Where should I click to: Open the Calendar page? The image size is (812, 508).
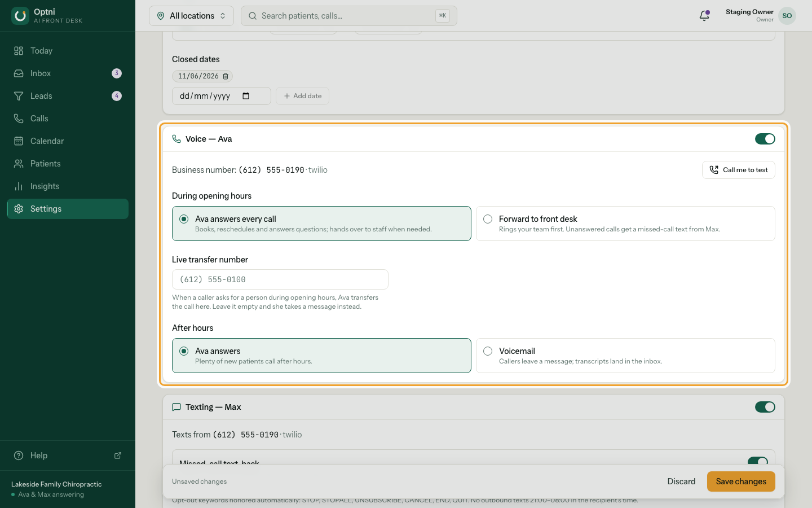68,141
